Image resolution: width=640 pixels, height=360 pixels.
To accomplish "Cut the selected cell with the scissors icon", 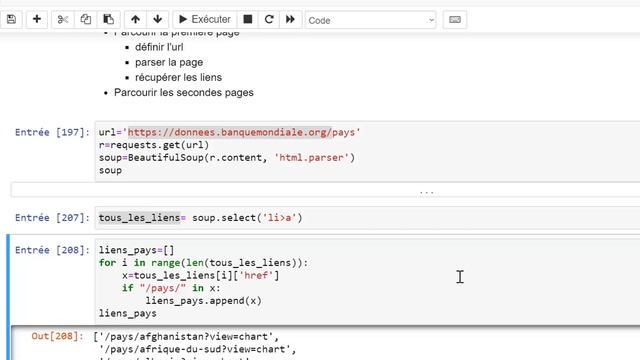I will pyautogui.click(x=63, y=19).
